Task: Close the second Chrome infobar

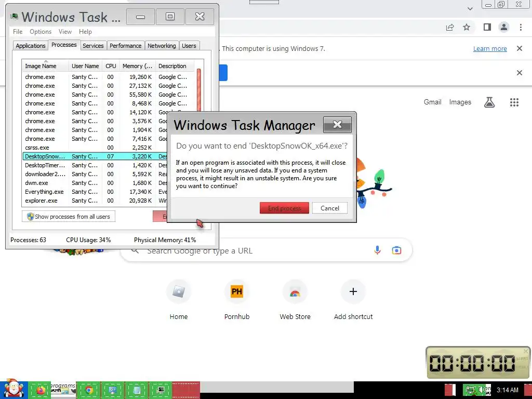Action: tap(520, 73)
